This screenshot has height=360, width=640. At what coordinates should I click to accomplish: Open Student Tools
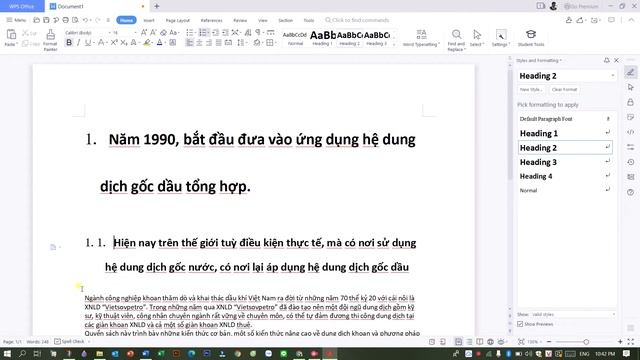[x=531, y=38]
